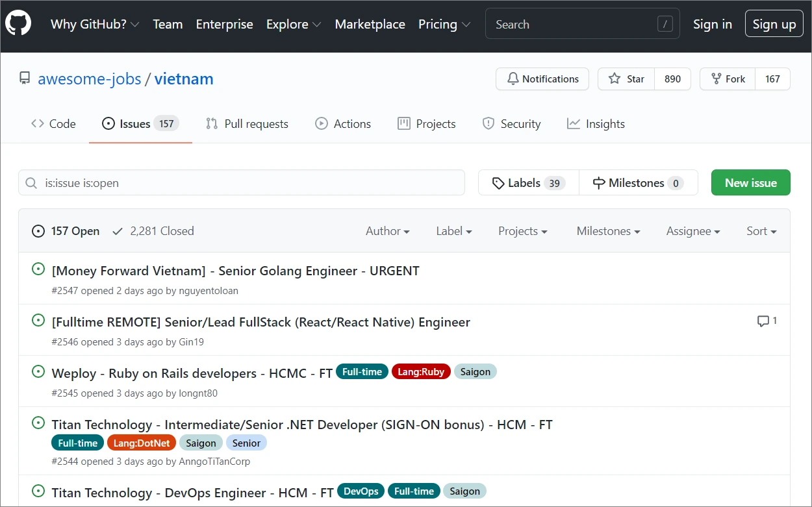This screenshot has width=812, height=507.
Task: Open the GitHub Octocat home logo
Action: point(18,24)
